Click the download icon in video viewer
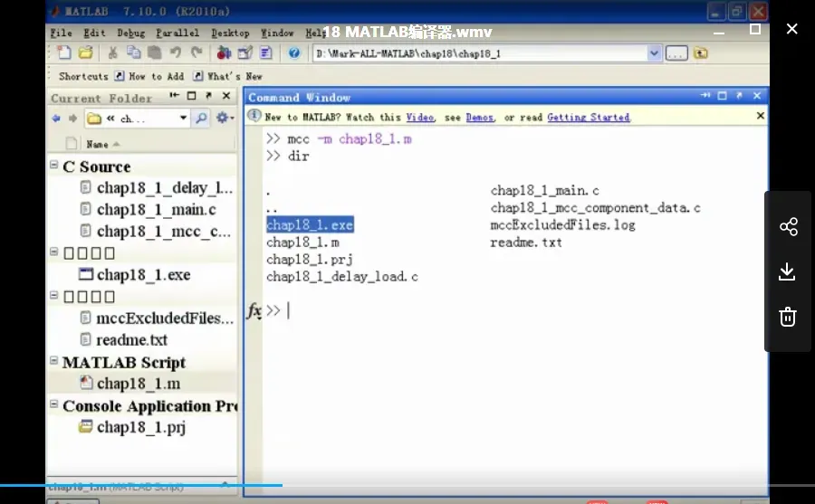This screenshot has height=504, width=815. [x=787, y=271]
